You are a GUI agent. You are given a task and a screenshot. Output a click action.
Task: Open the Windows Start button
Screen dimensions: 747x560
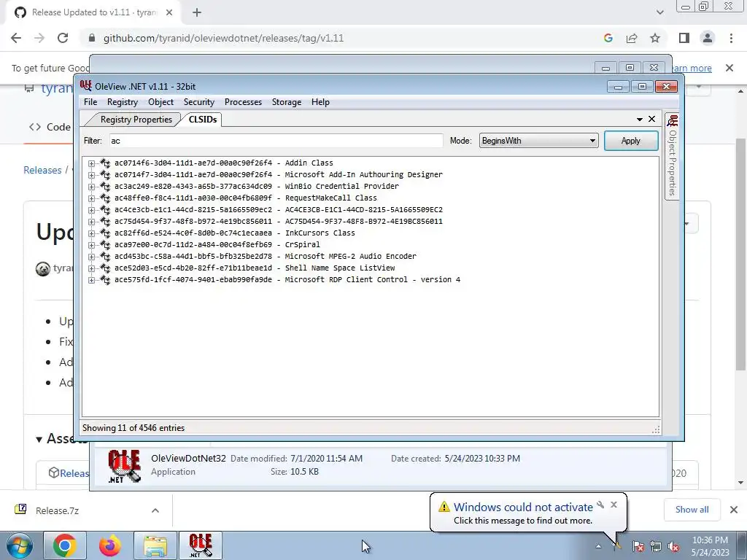(x=19, y=545)
